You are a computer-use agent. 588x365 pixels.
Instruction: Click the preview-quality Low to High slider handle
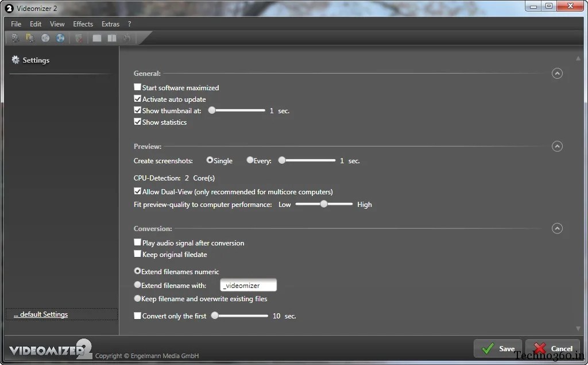click(x=324, y=204)
